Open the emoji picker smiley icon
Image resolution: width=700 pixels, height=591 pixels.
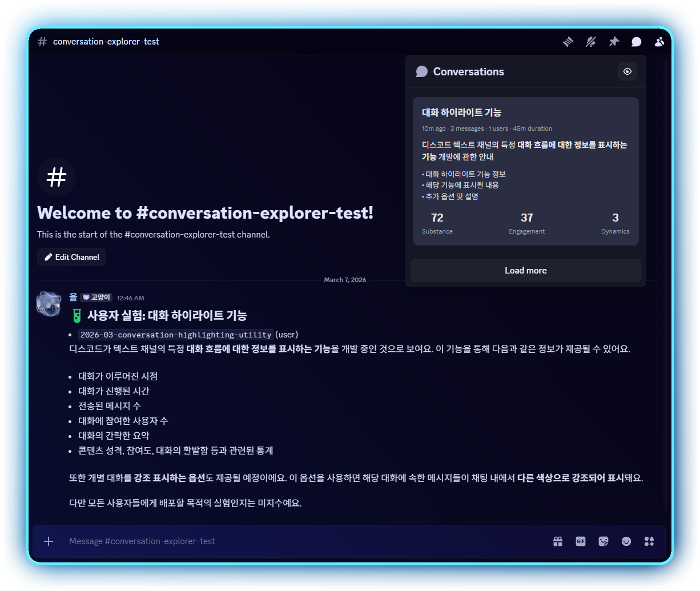(626, 541)
